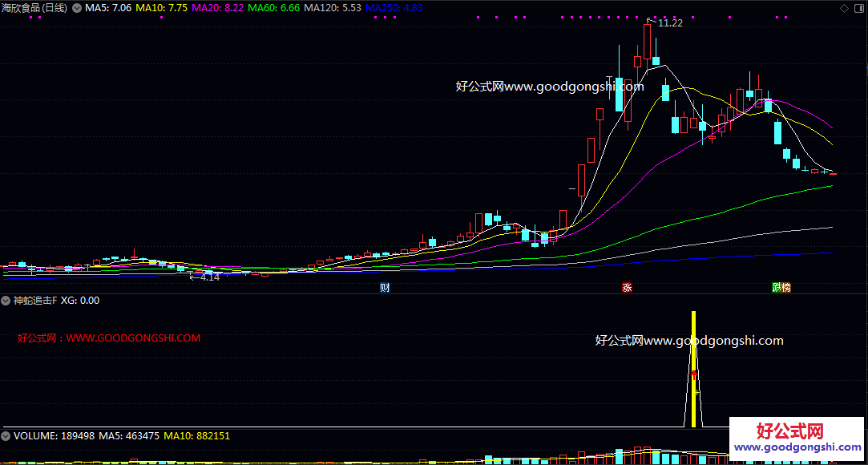
Task: Select the MA5: 7.06 label
Action: 108,8
